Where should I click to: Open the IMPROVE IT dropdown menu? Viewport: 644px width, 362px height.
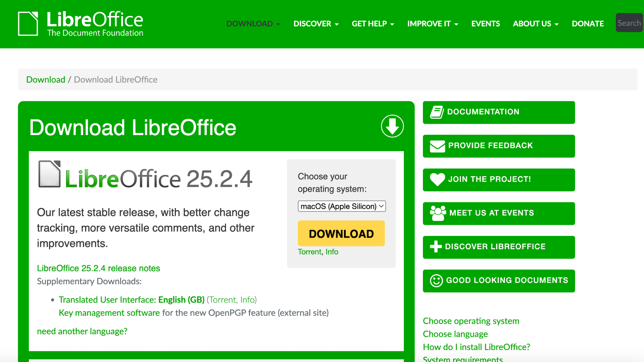coord(432,23)
